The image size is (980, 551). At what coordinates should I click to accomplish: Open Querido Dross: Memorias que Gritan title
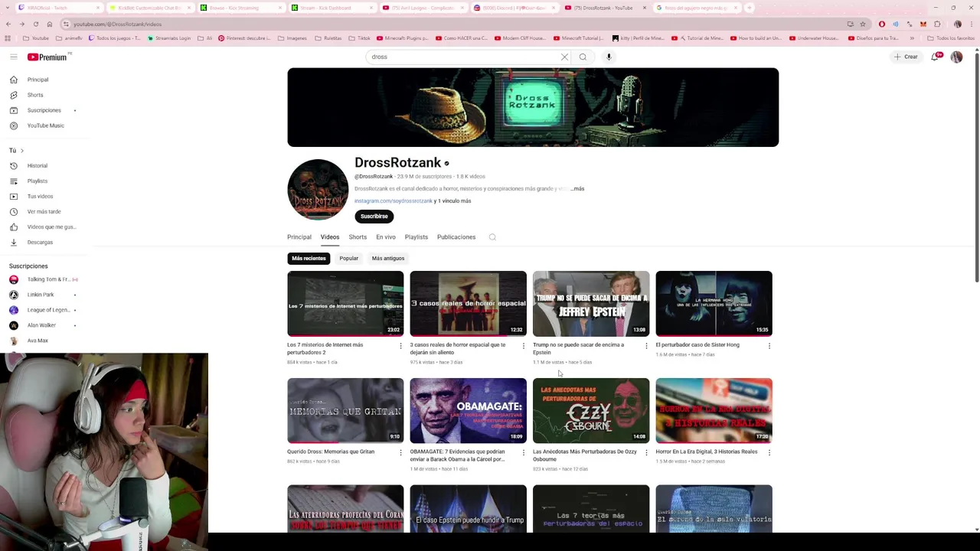pos(331,452)
